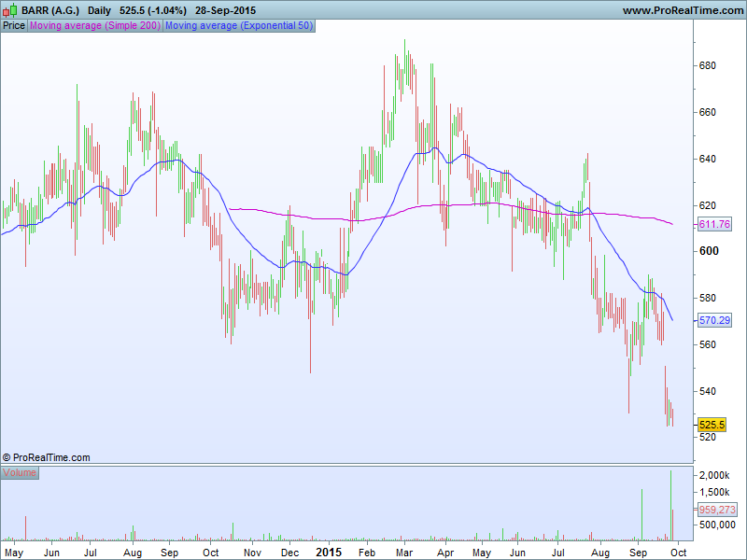Click the candlestick chart icon beside BARR
Image resolution: width=747 pixels, height=560 pixels.
pyautogui.click(x=9, y=9)
